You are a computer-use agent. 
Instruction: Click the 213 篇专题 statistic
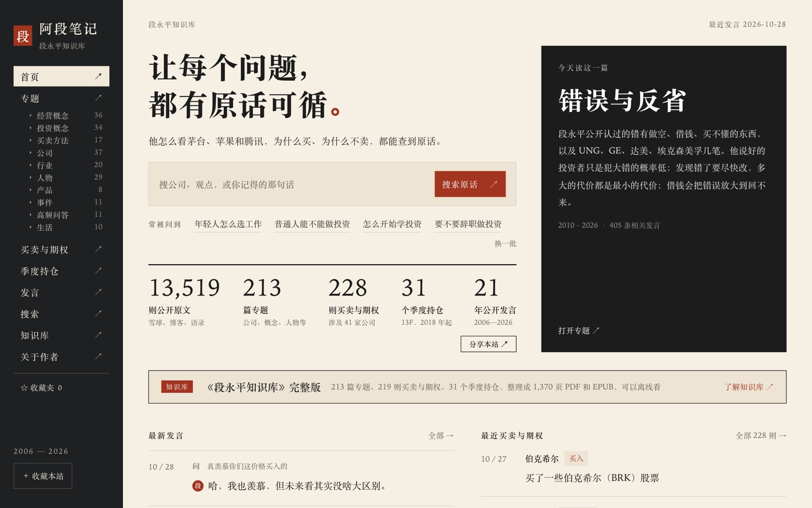pyautogui.click(x=275, y=301)
